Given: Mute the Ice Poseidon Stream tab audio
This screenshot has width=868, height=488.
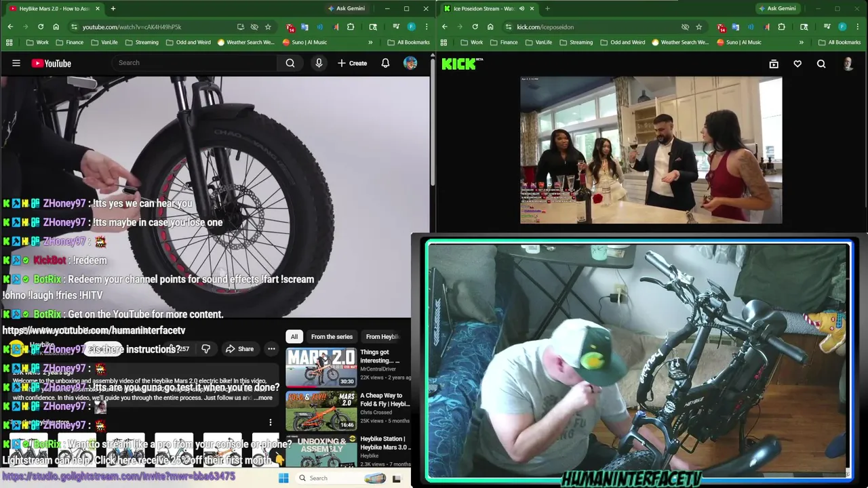Looking at the screenshot, I should tap(521, 8).
